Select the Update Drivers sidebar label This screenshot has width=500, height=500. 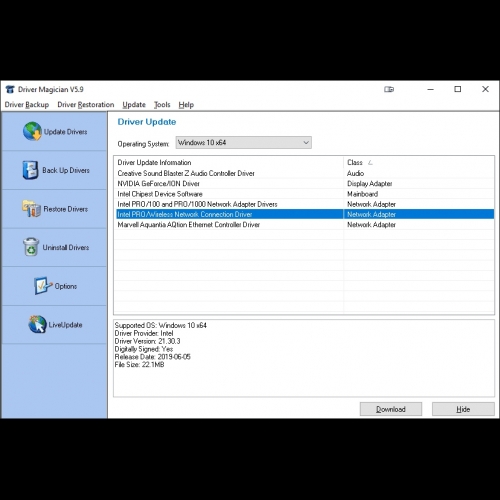(x=66, y=132)
